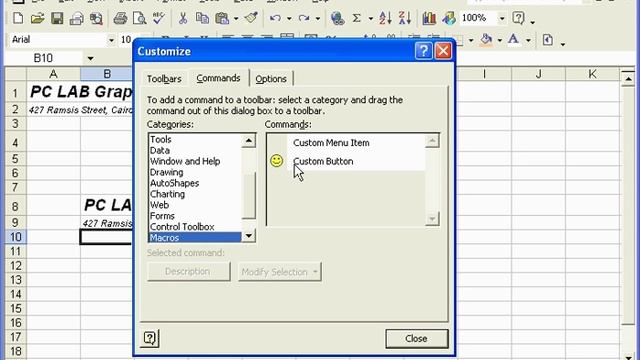Open the Paste options dropdown arrow
Screen dimensions: 640x360
[236, 19]
